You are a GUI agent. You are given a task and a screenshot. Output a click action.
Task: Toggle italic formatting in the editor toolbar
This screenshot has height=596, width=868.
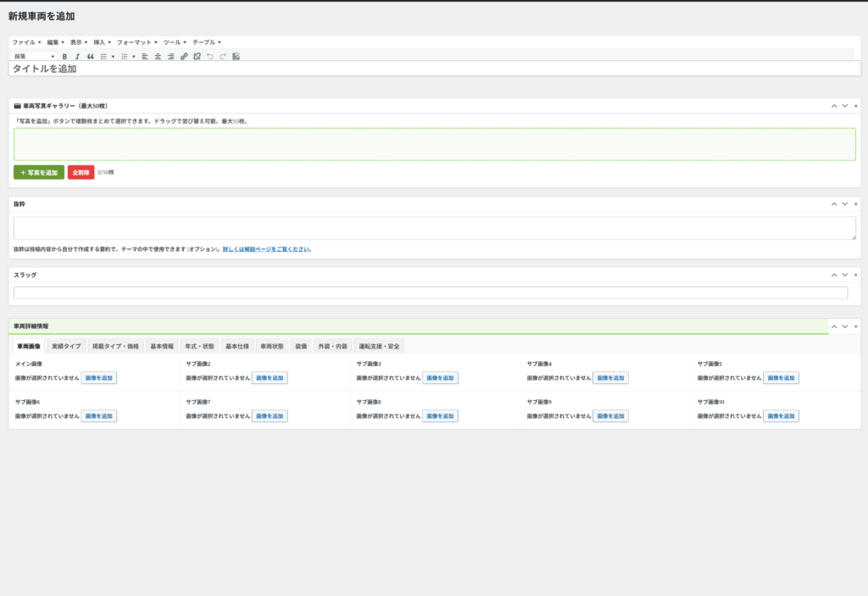(77, 57)
